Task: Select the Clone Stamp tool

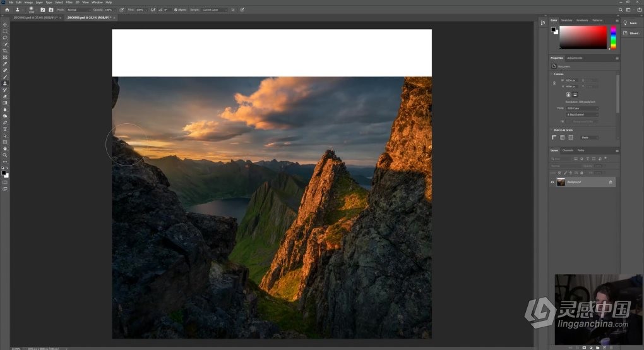Action: point(5,83)
